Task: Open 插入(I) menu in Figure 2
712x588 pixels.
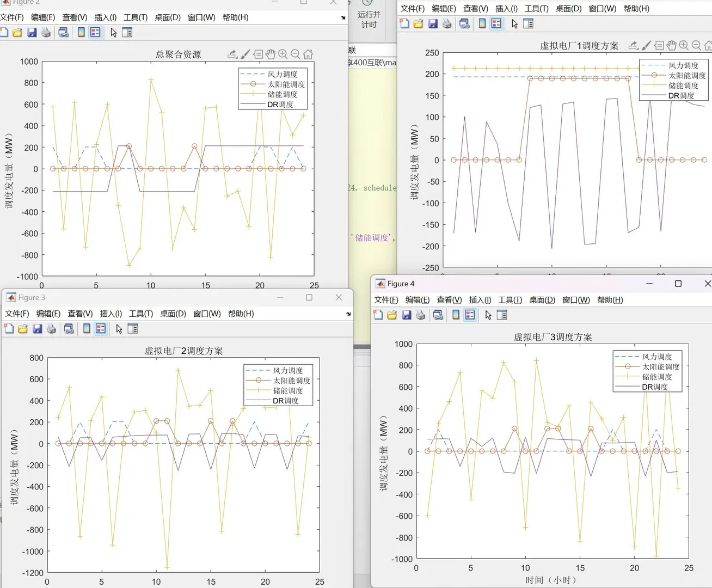Action: click(106, 17)
